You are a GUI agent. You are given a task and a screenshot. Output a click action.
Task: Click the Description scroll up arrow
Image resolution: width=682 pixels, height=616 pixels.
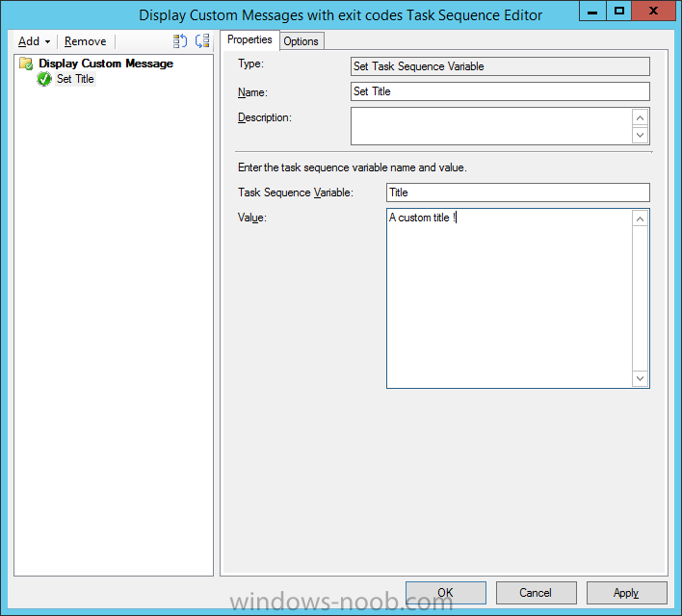(640, 117)
